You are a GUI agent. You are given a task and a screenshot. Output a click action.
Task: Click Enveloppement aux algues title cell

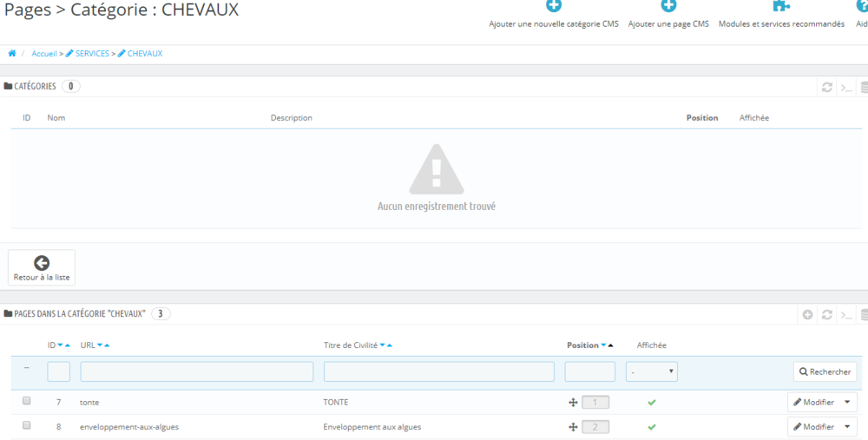(372, 427)
